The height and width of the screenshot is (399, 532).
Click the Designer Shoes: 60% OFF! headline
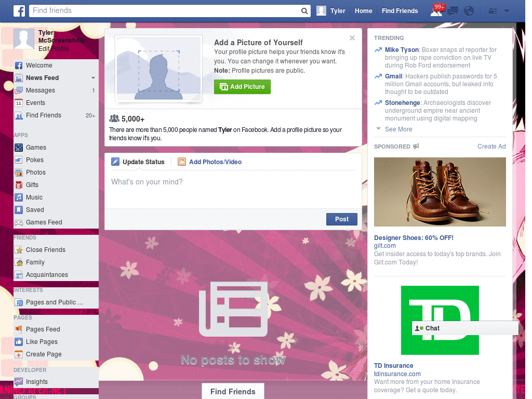[414, 238]
